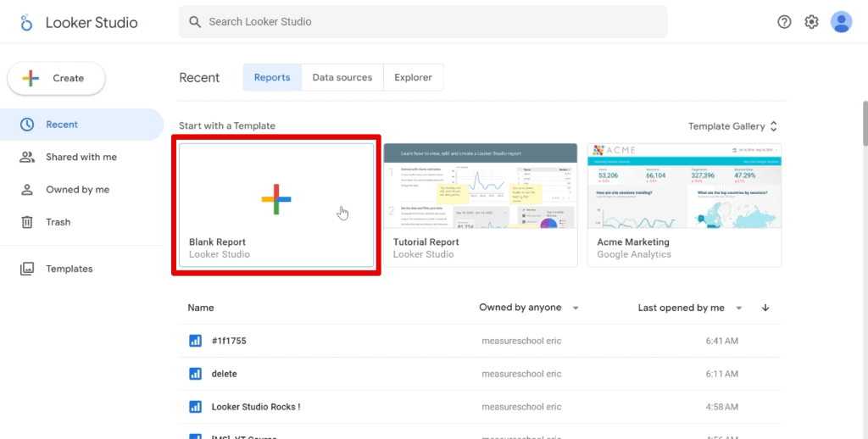Viewport: 868px width, 439px height.
Task: Click the Start with a Template heading
Action: [227, 125]
